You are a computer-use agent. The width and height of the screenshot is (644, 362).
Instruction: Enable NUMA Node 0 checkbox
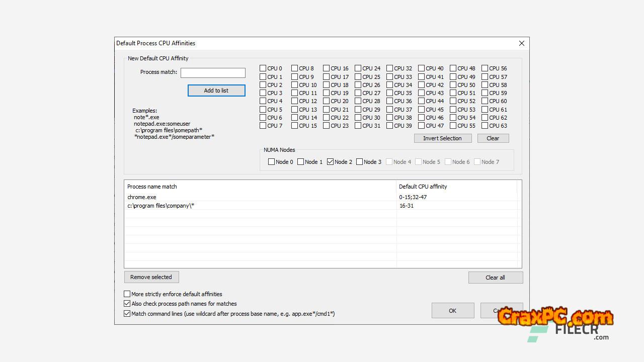pos(272,162)
